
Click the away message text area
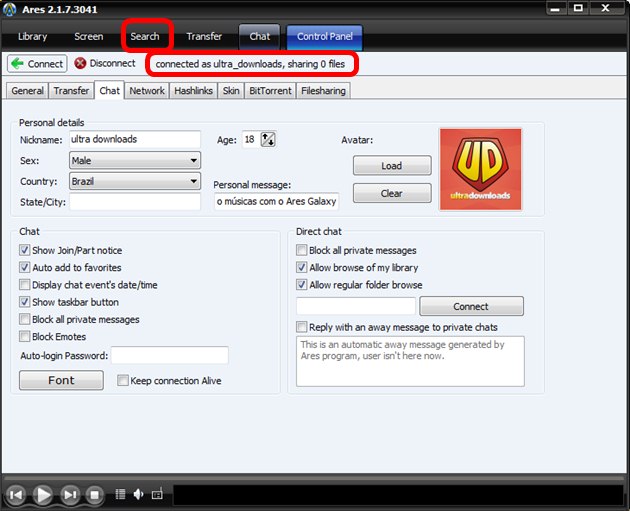410,361
